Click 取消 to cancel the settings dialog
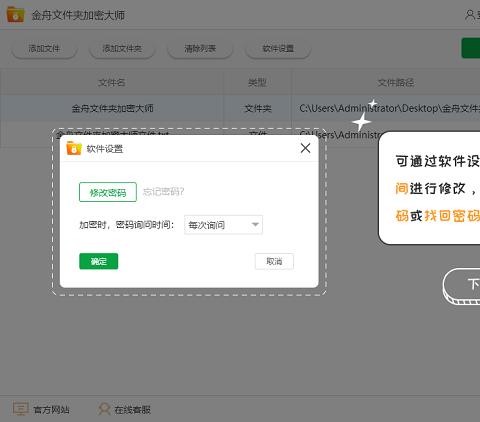The height and width of the screenshot is (422, 480). point(274,261)
